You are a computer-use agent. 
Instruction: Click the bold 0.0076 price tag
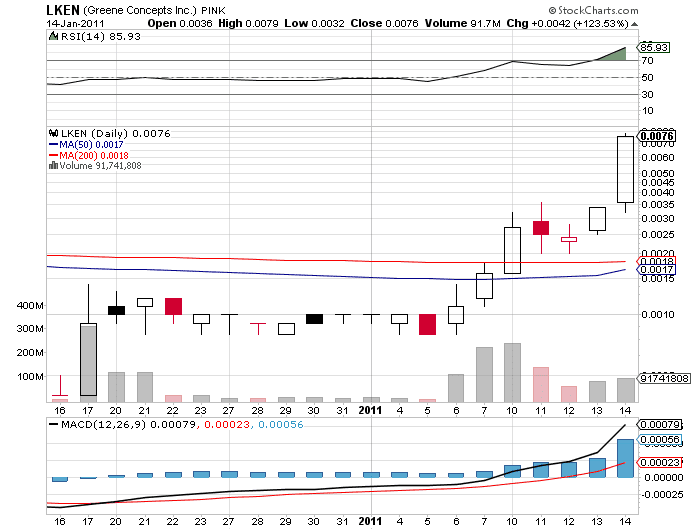pyautogui.click(x=657, y=136)
